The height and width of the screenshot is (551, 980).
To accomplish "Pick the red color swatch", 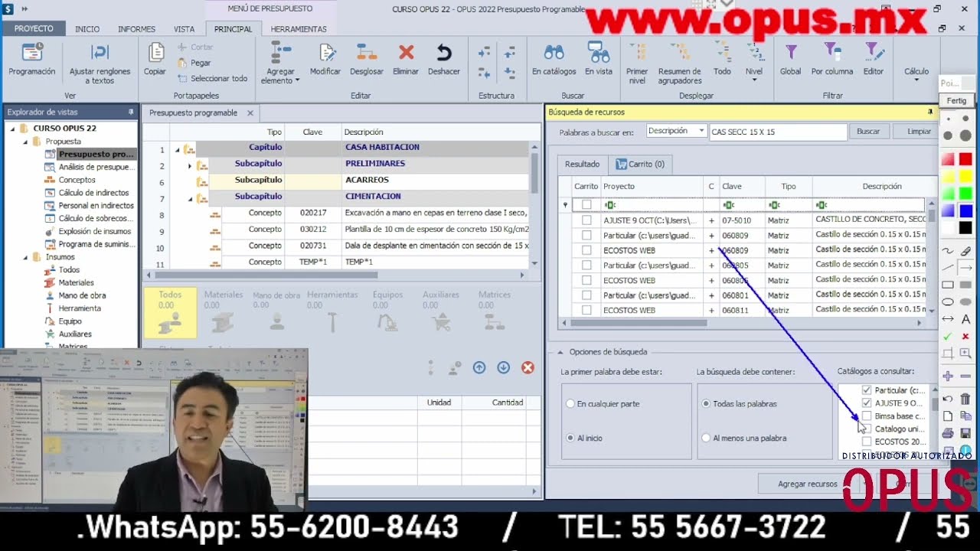I will coord(965,158).
